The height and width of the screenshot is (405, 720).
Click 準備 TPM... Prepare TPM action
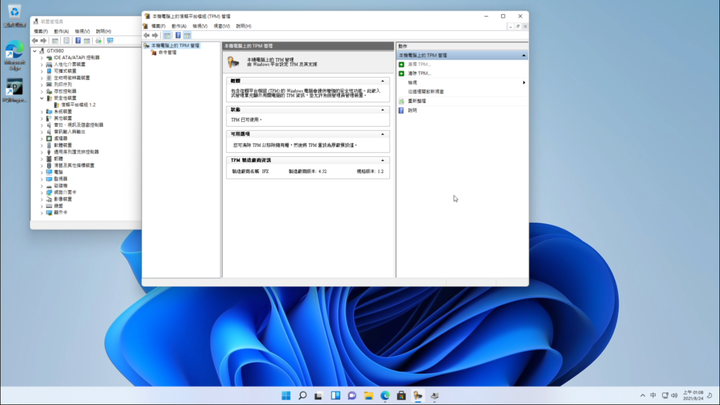(419, 64)
